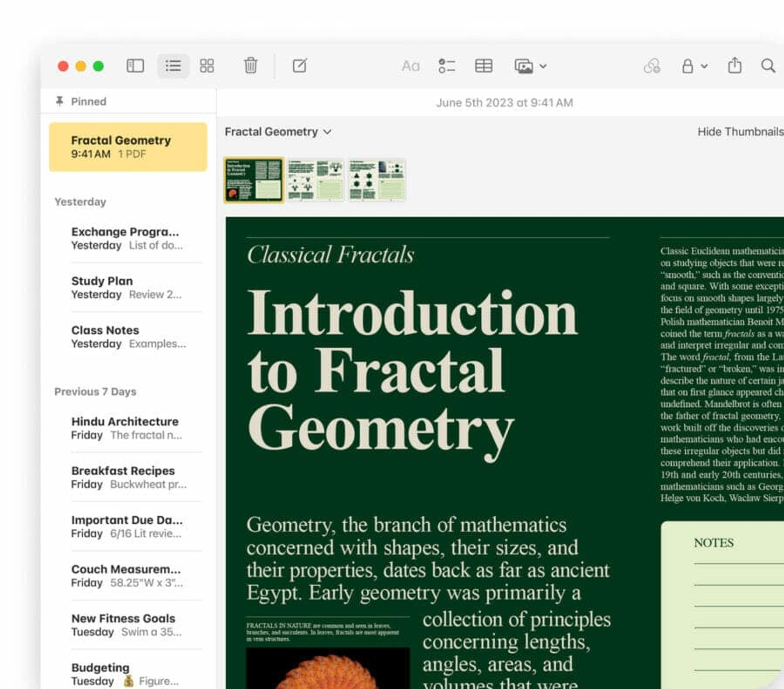The height and width of the screenshot is (689, 784).
Task: Click the Pinned pin icon
Action: click(x=60, y=101)
